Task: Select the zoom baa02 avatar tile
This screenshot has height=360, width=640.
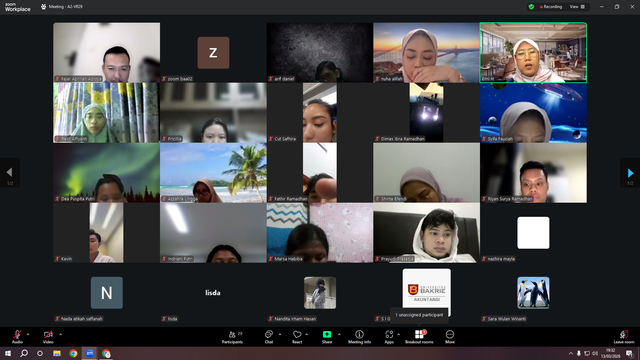Action: coord(213,53)
